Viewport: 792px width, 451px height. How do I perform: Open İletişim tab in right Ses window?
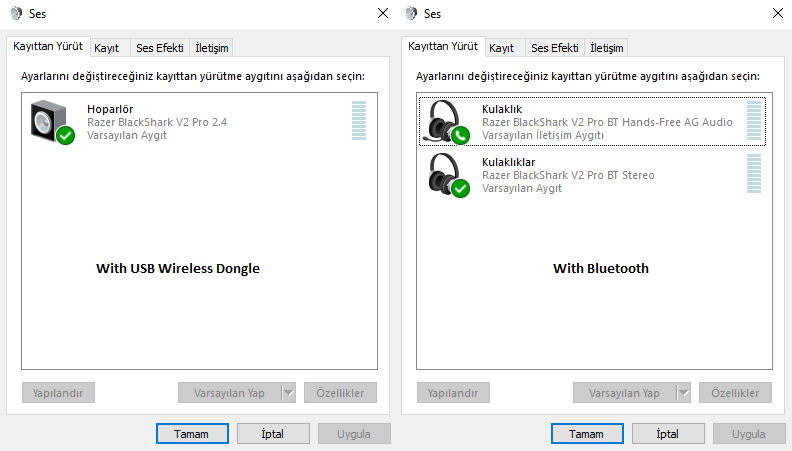click(x=607, y=48)
